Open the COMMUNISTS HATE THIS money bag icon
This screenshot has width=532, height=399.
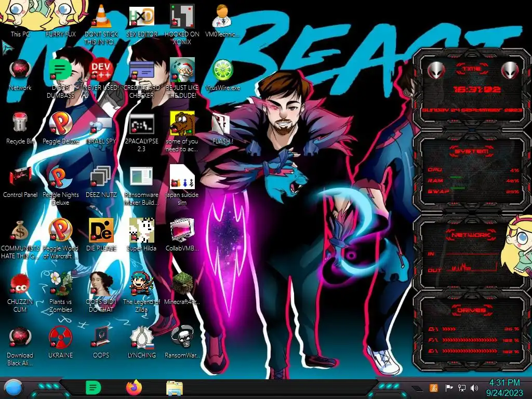pyautogui.click(x=20, y=239)
